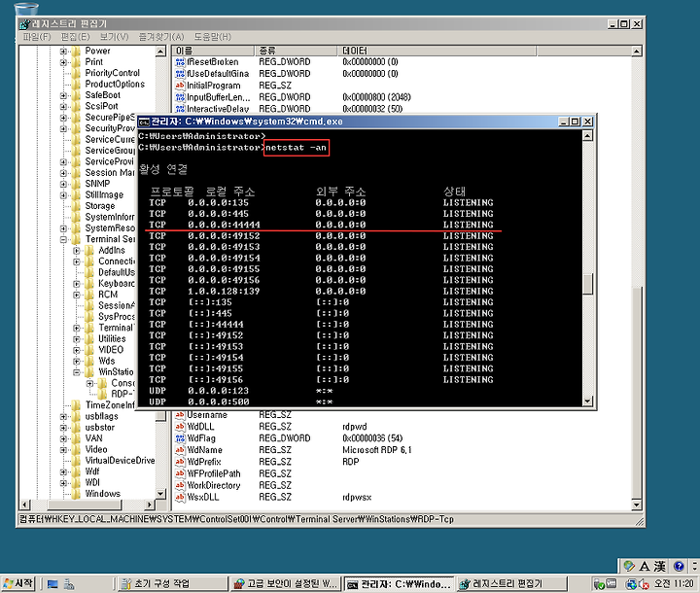Click the language bar help icon
The height and width of the screenshot is (593, 700).
pyautogui.click(x=679, y=566)
